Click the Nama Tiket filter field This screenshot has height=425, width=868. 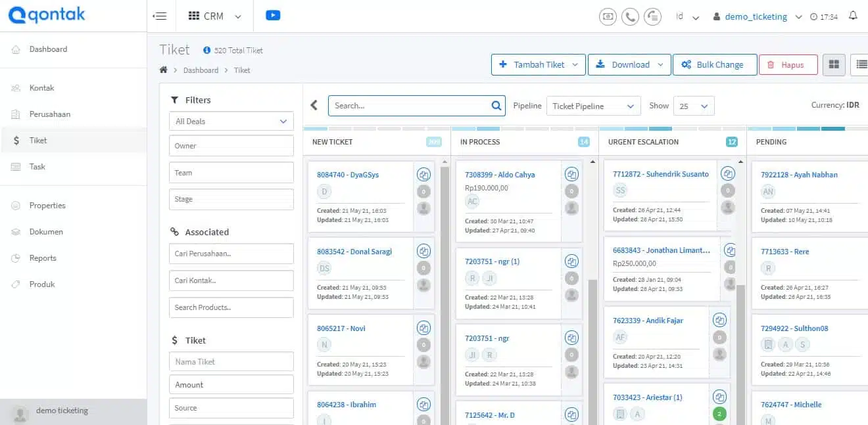click(231, 362)
